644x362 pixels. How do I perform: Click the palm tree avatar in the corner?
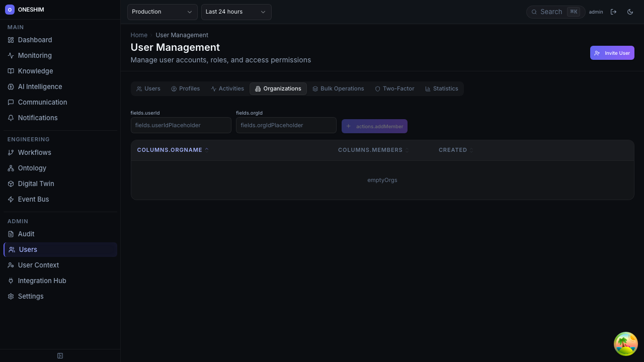pos(625,344)
